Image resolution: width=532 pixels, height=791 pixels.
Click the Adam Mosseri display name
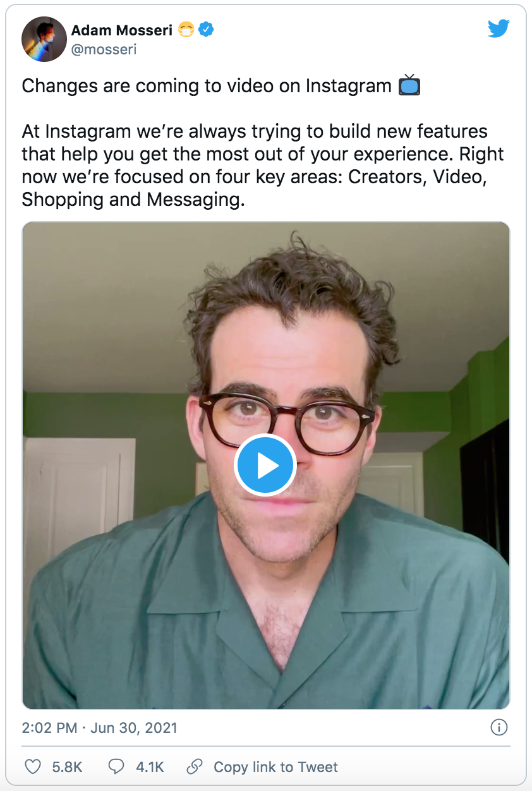pos(122,30)
